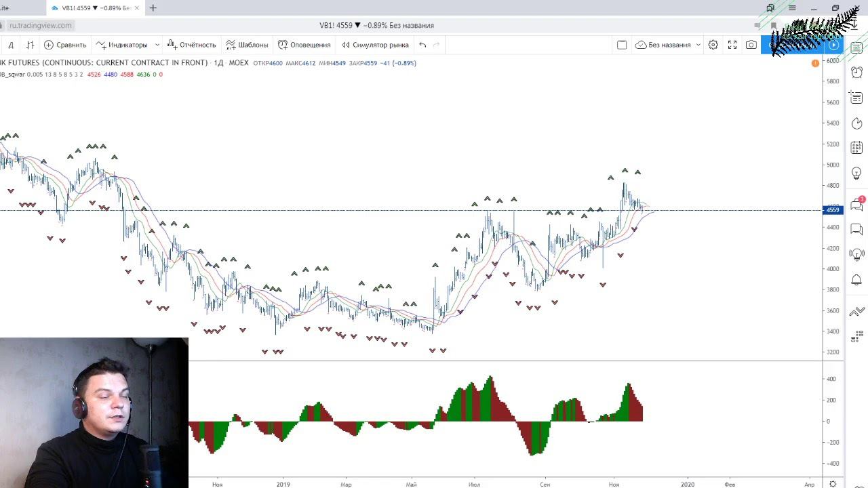Image resolution: width=868 pixels, height=488 pixels.
Task: Open the ideas stream broadcast icon
Action: pos(856,255)
